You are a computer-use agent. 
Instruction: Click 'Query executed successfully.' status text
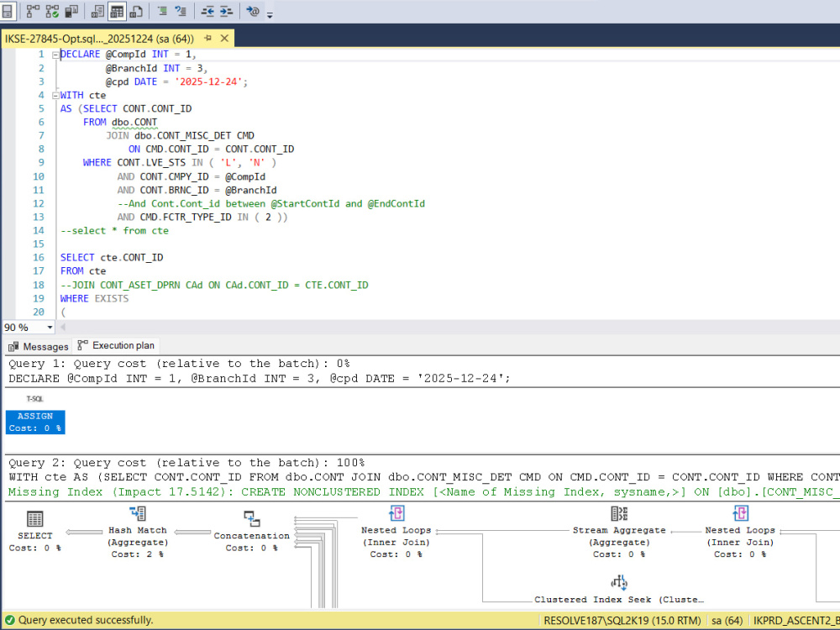coord(86,621)
